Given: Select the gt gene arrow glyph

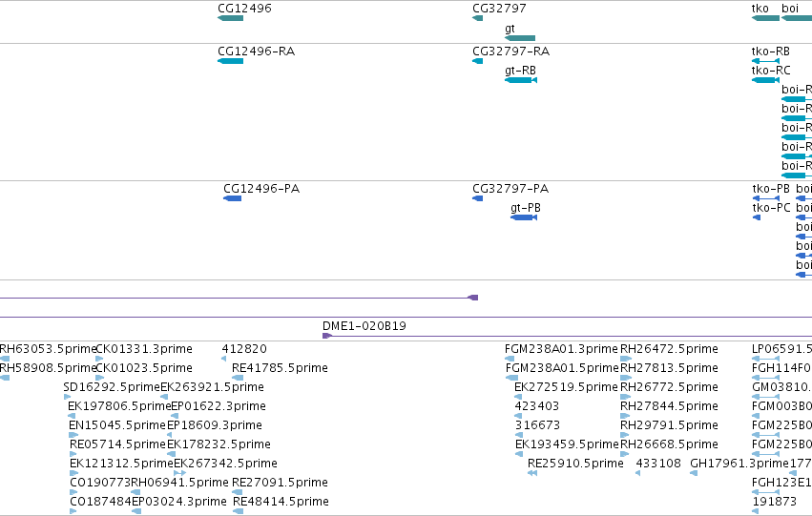Looking at the screenshot, I should [520, 38].
